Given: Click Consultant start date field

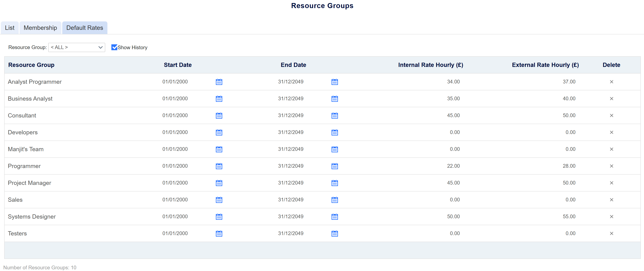Looking at the screenshot, I should (x=175, y=115).
